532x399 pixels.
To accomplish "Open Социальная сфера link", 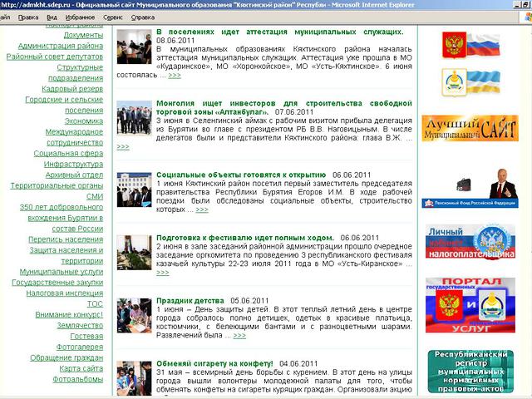I will 68,153.
